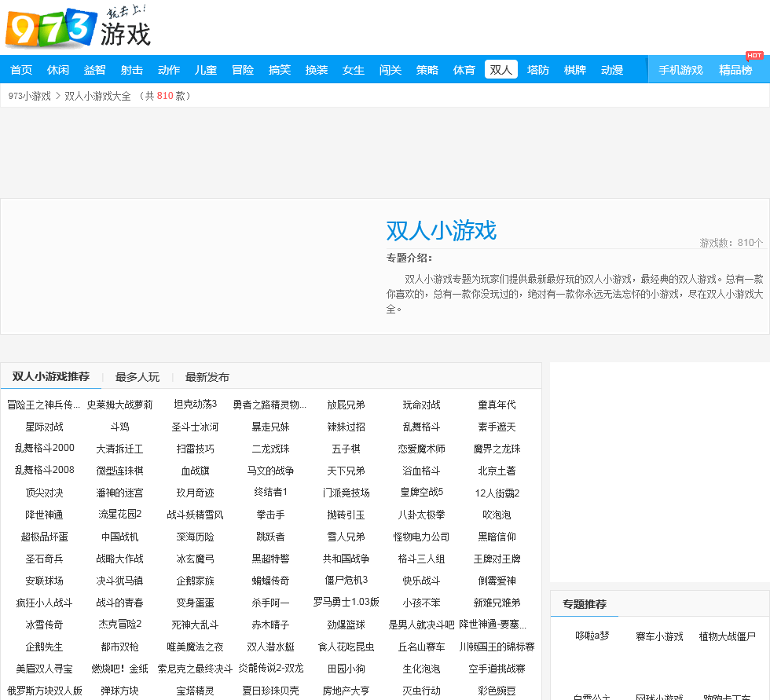Open 植物大战僵尸 in 专题推荐

[x=727, y=636]
